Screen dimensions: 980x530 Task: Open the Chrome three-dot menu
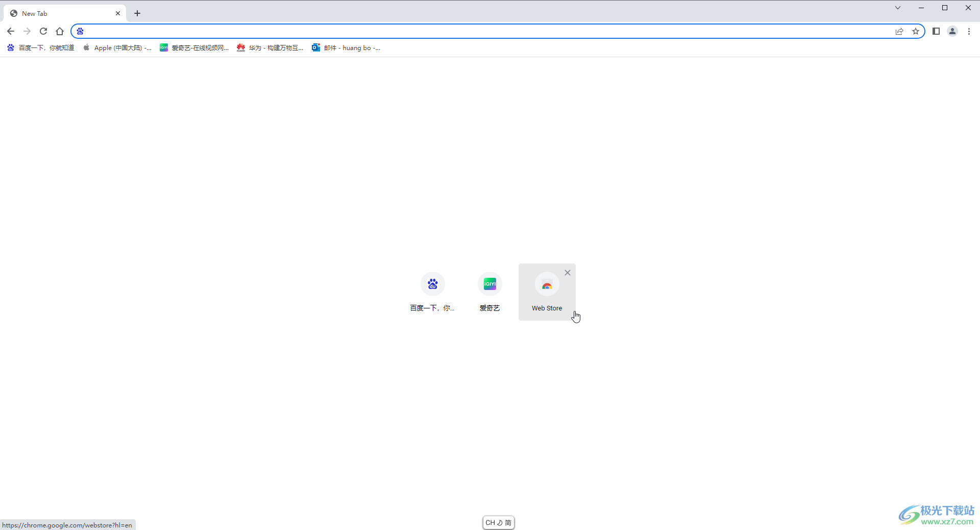click(x=969, y=31)
